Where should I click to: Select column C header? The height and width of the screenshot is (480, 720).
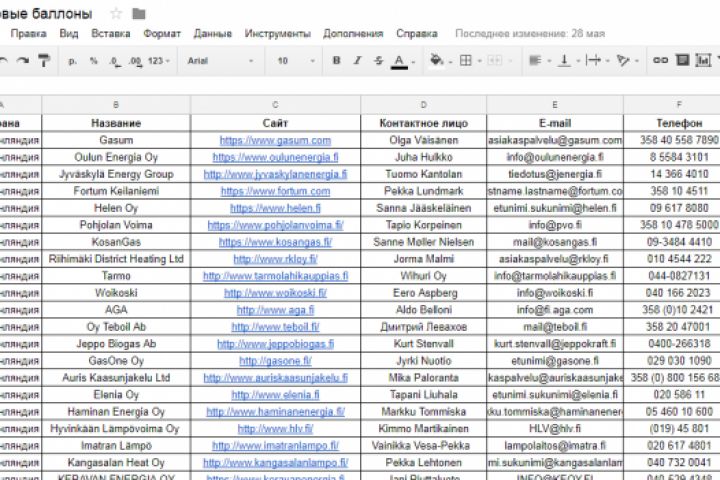(276, 105)
